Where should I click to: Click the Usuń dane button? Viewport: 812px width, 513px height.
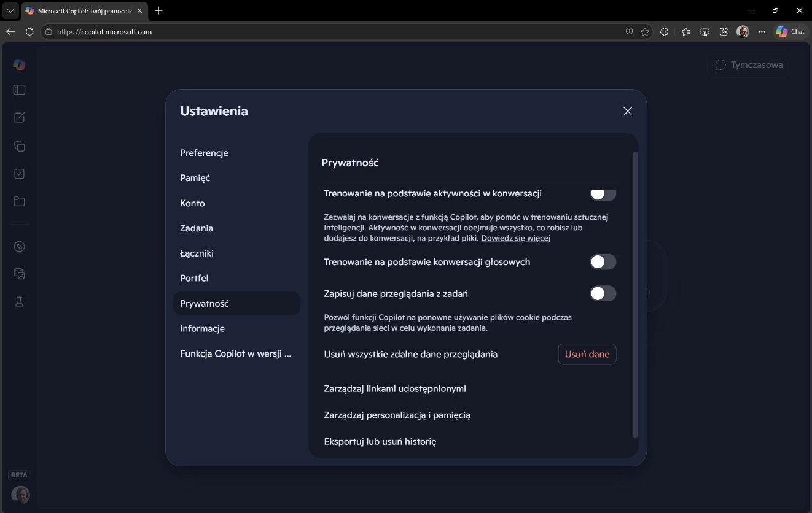(587, 354)
